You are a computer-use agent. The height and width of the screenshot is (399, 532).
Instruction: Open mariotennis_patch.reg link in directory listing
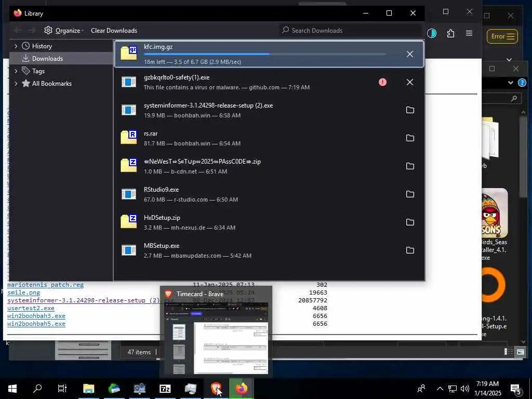tap(46, 285)
